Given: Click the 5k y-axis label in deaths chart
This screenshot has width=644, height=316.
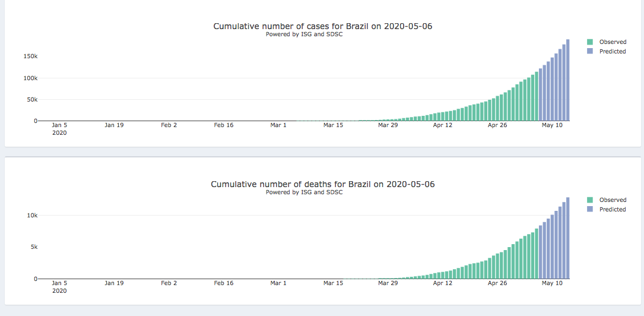Looking at the screenshot, I should point(34,247).
